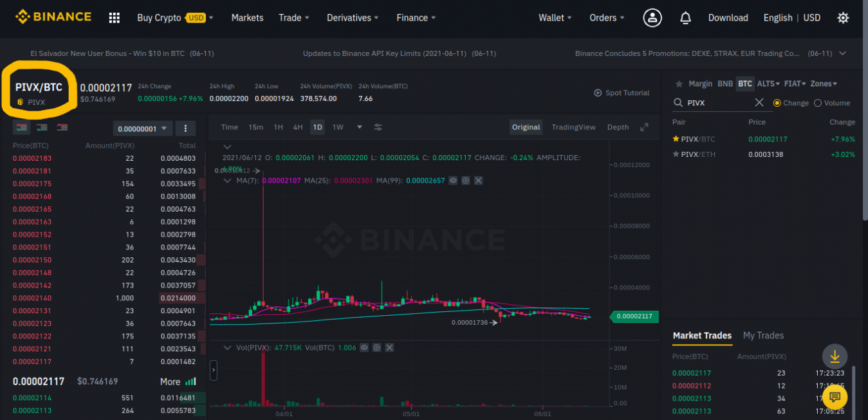868x420 pixels.
Task: Click the Binance logo
Action: [x=53, y=17]
